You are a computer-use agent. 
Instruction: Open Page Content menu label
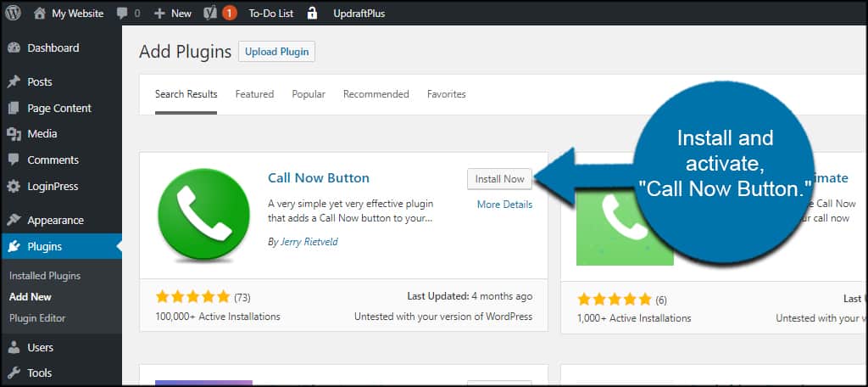(59, 108)
